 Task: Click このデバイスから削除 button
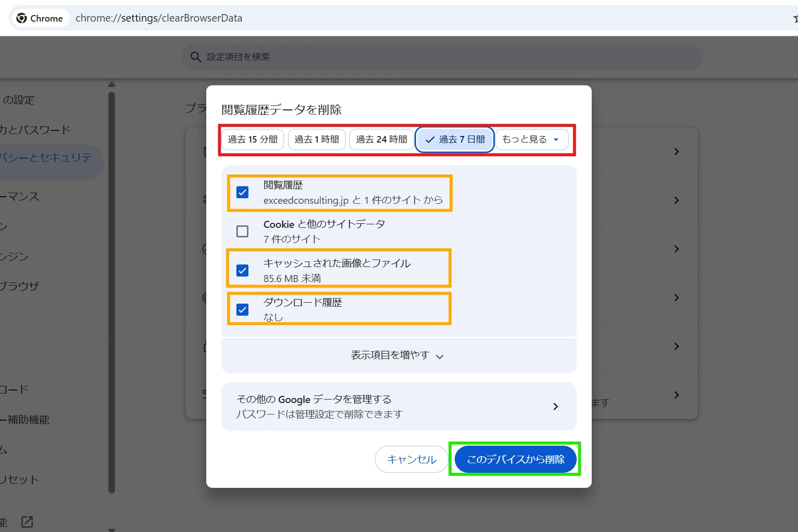pos(515,459)
